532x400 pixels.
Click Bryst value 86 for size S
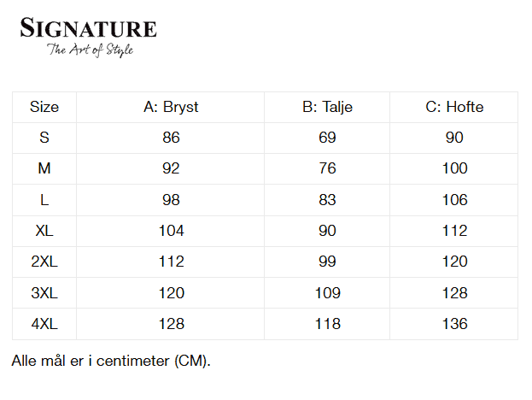click(x=171, y=138)
